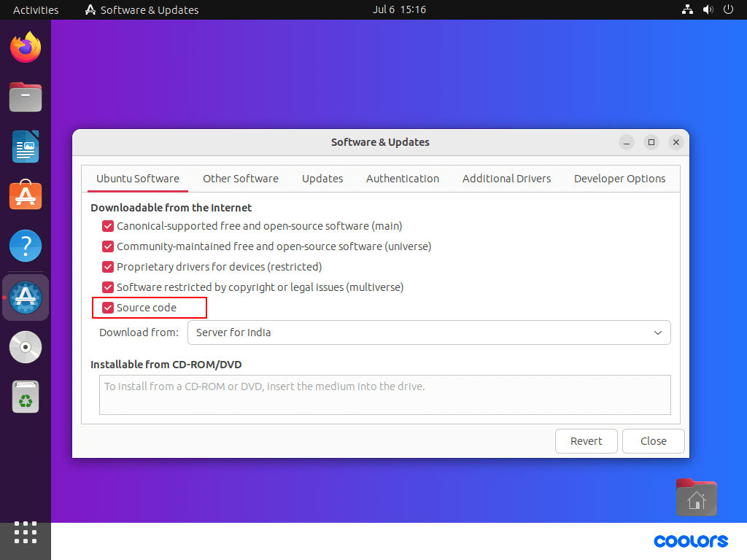Uncheck the Source code checkbox

click(x=108, y=308)
